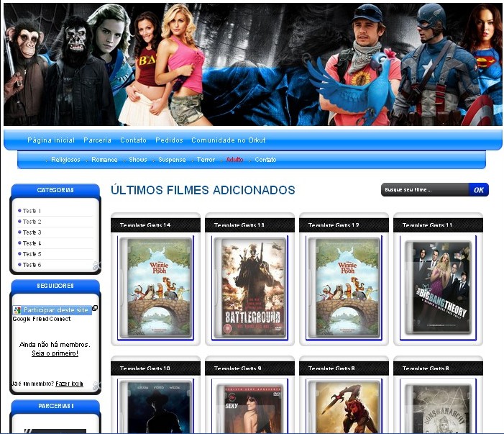Select the Suspense category tab

pyautogui.click(x=172, y=160)
